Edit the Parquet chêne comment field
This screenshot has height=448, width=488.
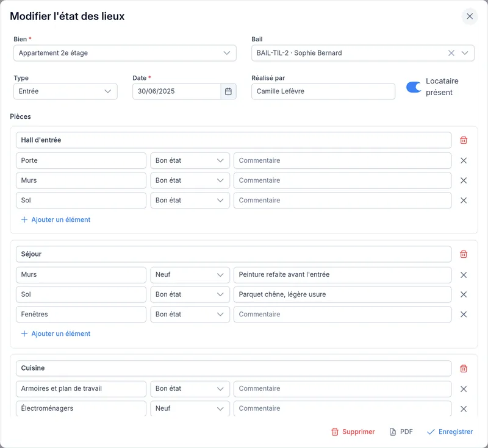coord(342,294)
